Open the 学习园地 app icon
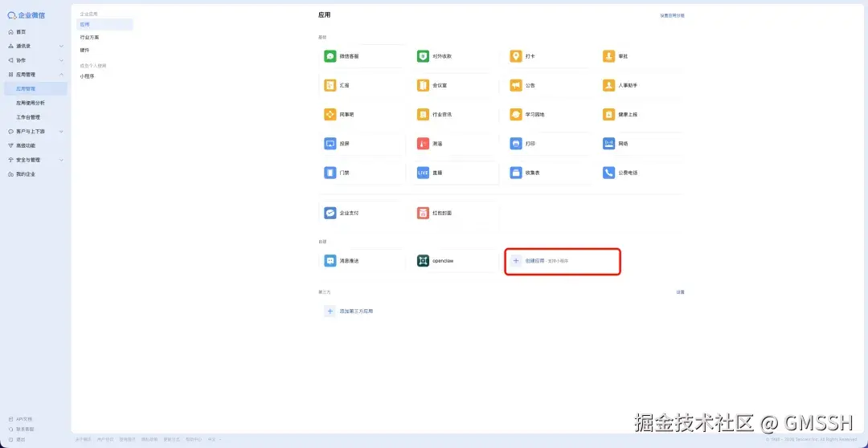The height and width of the screenshot is (448, 868). 516,115
